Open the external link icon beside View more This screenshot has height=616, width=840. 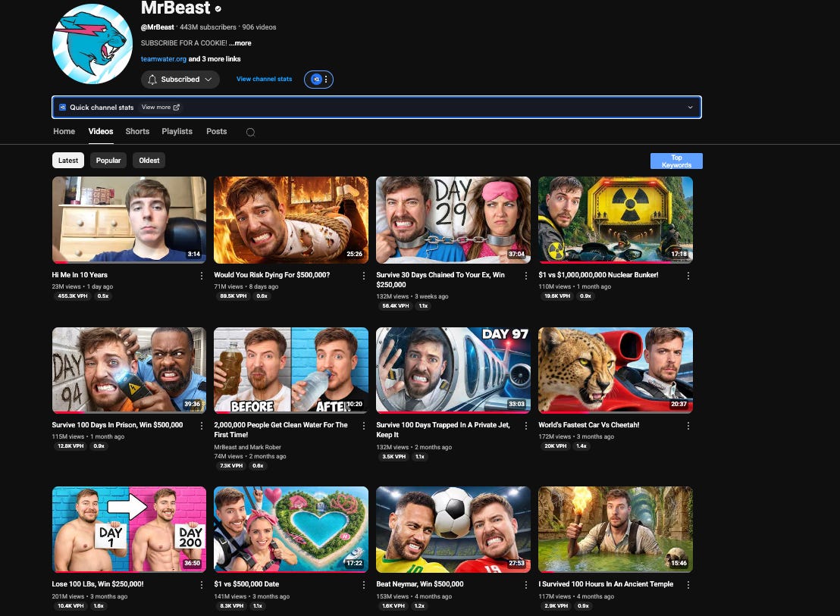click(176, 107)
